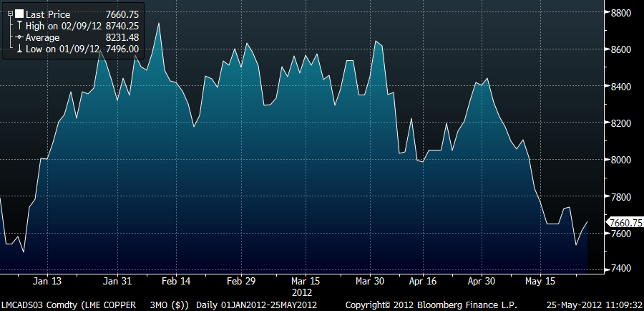The width and height of the screenshot is (644, 311).
Task: Collapse the Last Price legend tree
Action: pos(9,14)
